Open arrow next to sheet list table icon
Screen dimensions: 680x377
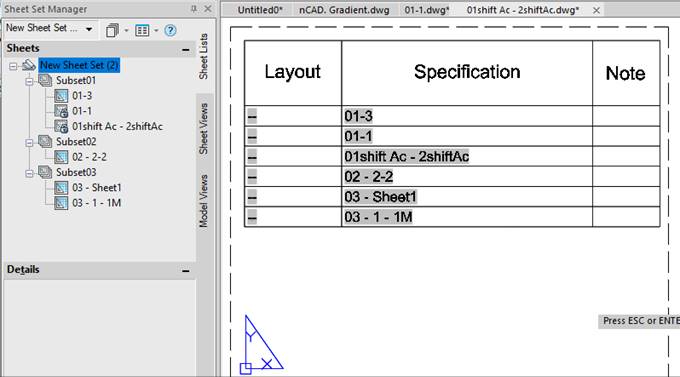pyautogui.click(x=156, y=30)
